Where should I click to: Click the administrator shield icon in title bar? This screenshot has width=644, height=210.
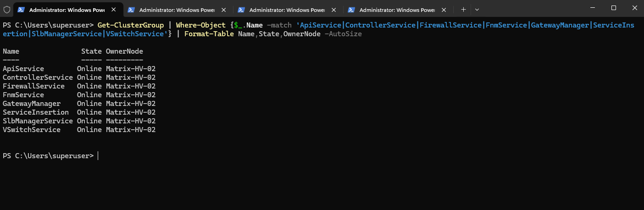tap(6, 9)
